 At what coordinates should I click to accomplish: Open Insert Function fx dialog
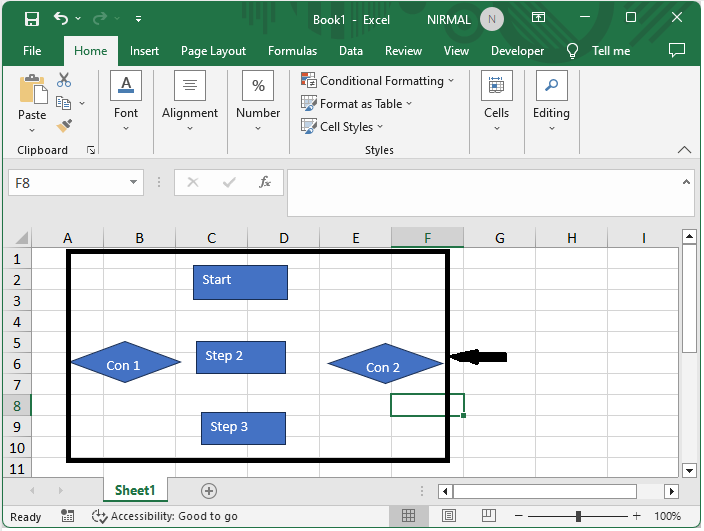[265, 182]
